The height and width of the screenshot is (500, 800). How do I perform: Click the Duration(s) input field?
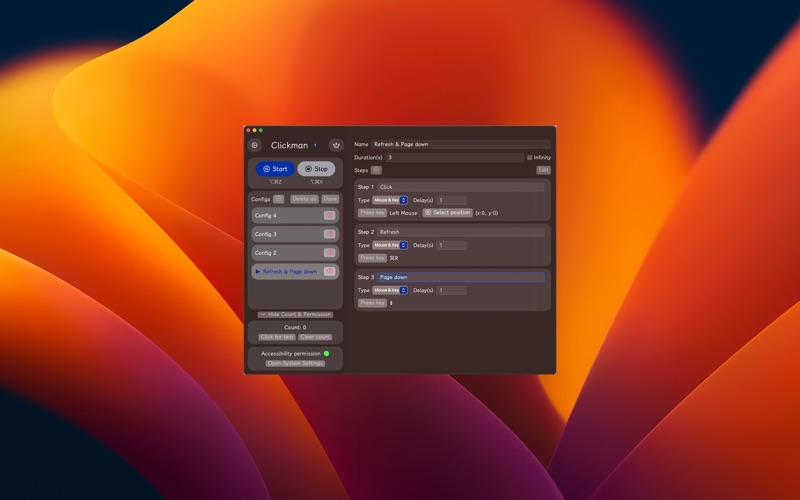[x=455, y=158]
